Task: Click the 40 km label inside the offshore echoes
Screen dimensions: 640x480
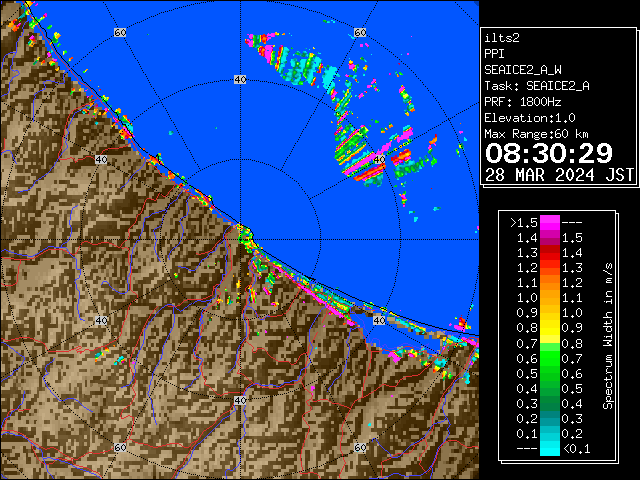Action: pyautogui.click(x=379, y=160)
